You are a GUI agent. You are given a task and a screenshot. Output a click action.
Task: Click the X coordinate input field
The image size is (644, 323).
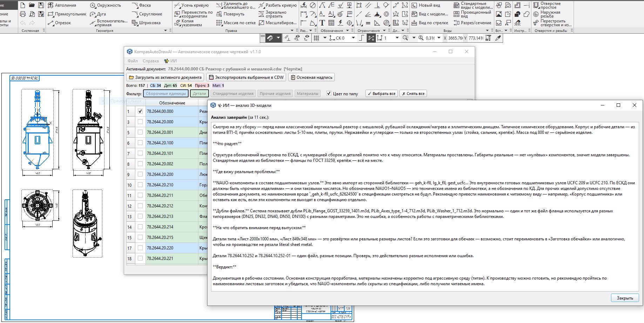(x=455, y=38)
